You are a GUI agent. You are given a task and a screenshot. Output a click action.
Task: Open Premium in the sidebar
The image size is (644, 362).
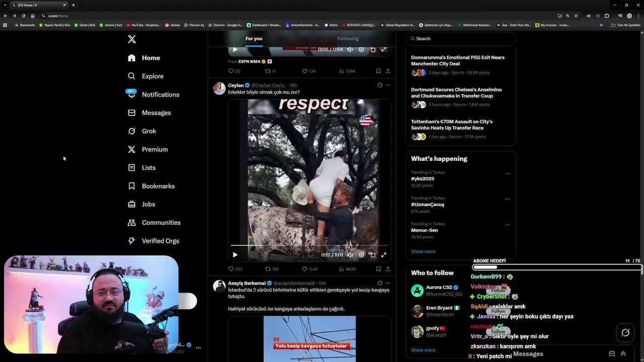pyautogui.click(x=147, y=149)
